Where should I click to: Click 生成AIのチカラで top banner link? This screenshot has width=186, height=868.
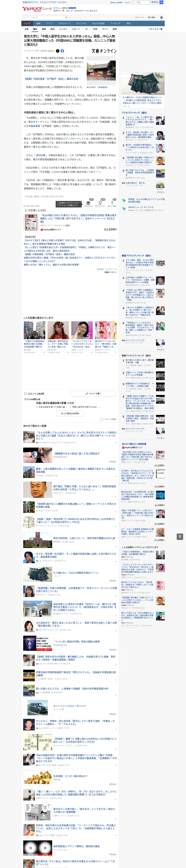tap(45, 2)
